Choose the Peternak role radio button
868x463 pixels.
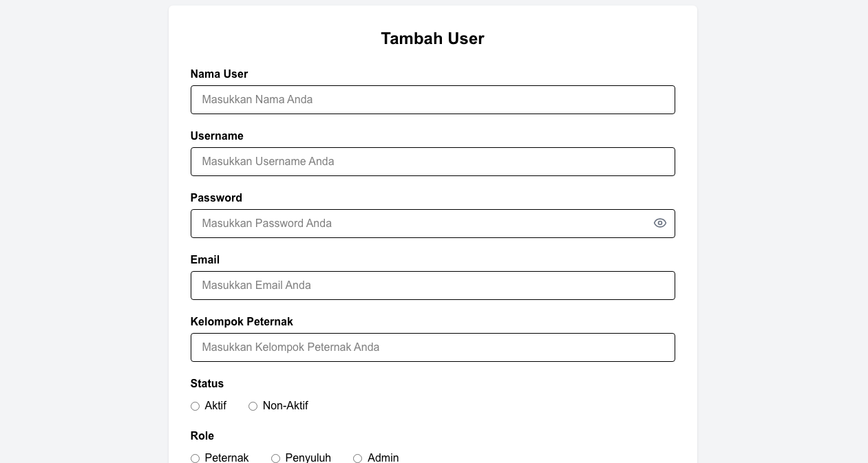pyautogui.click(x=195, y=458)
